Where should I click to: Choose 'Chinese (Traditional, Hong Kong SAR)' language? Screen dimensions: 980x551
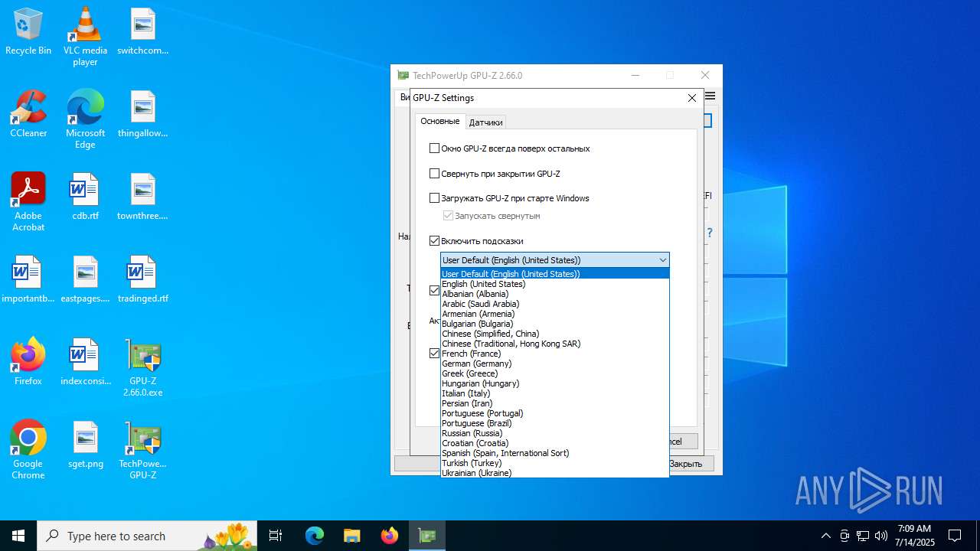(555, 344)
